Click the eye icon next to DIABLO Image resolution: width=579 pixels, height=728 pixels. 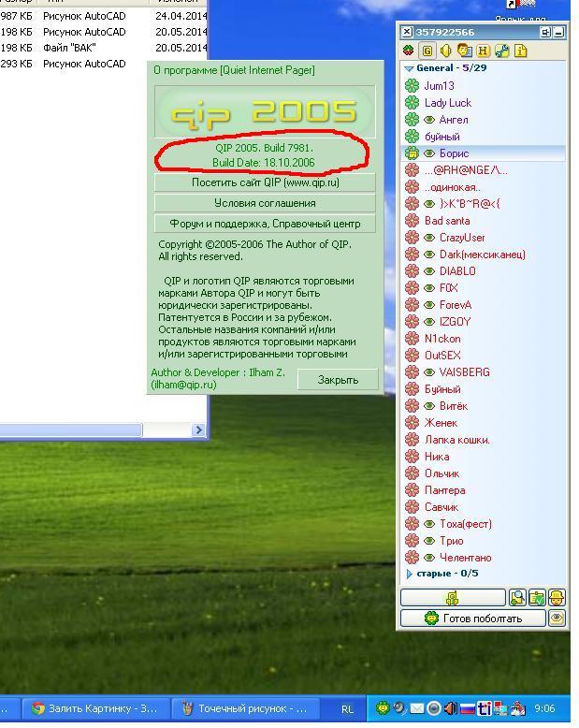(x=429, y=271)
